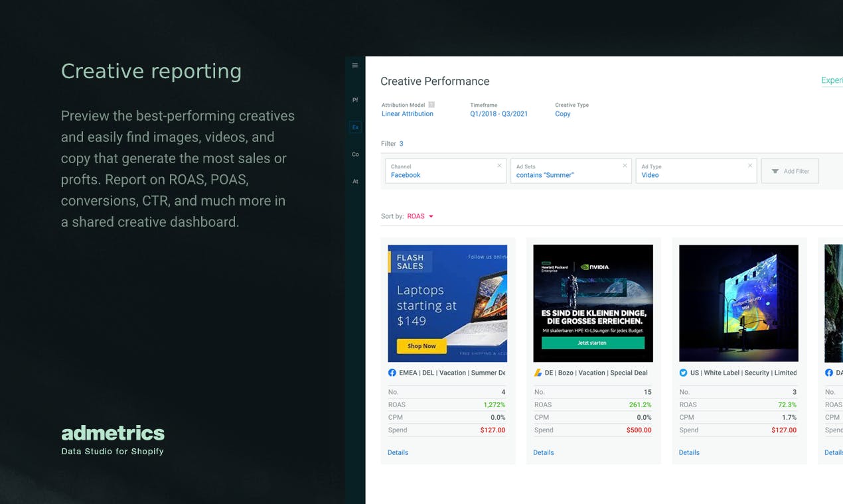Open Details for the $500.00 spend creative
This screenshot has height=504, width=843.
(544, 452)
